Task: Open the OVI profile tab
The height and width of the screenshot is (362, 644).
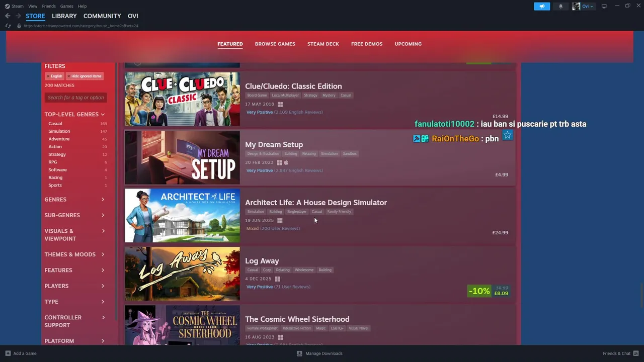Action: 133,16
